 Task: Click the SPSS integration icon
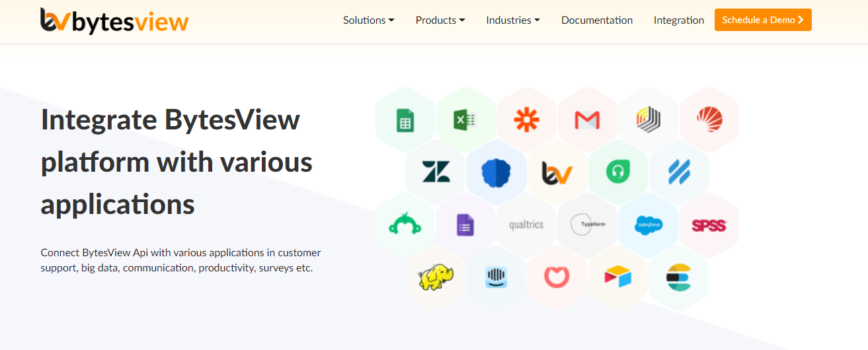709,225
